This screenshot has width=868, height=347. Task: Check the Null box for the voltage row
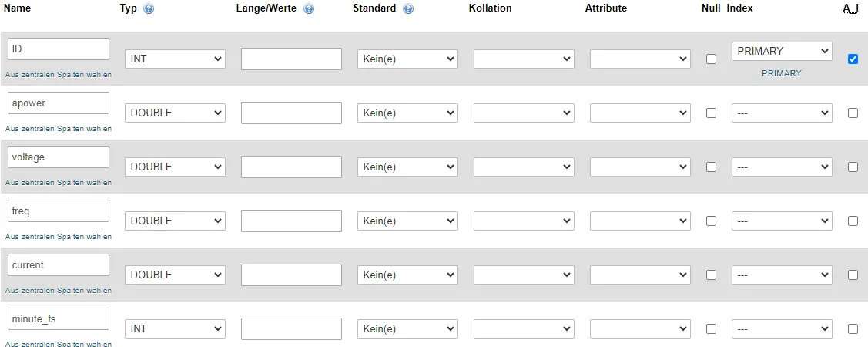[711, 167]
